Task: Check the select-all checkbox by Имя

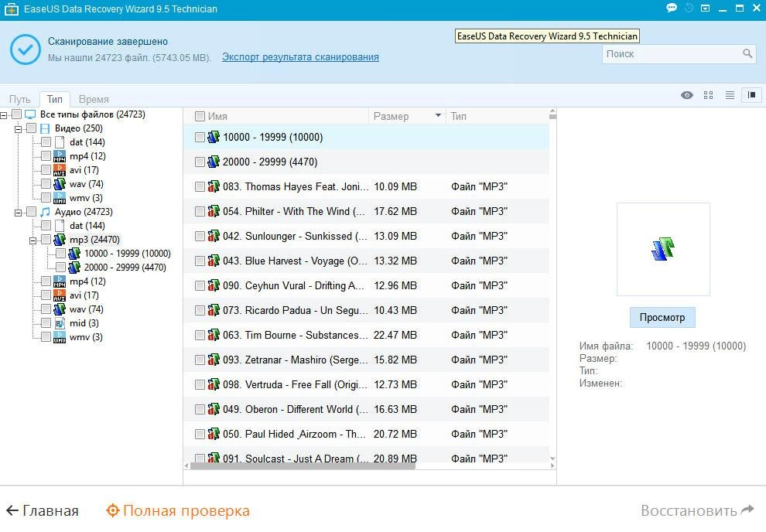Action: (200, 116)
